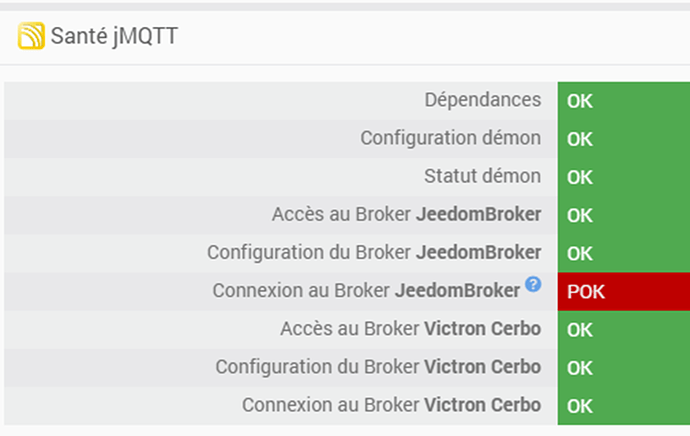690x436 pixels.
Task: Select Configuration du Broker JeedomBroker label
Action: (x=374, y=252)
